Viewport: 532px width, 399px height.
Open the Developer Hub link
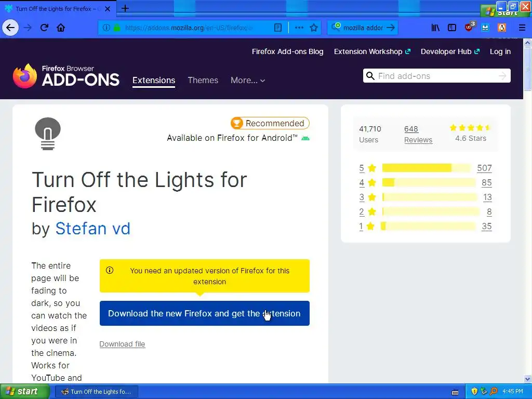(x=450, y=51)
